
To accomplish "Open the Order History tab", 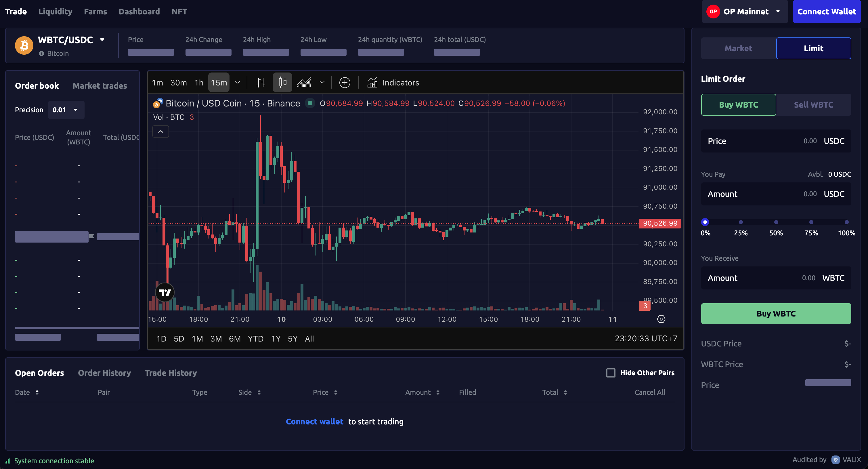I will point(104,373).
